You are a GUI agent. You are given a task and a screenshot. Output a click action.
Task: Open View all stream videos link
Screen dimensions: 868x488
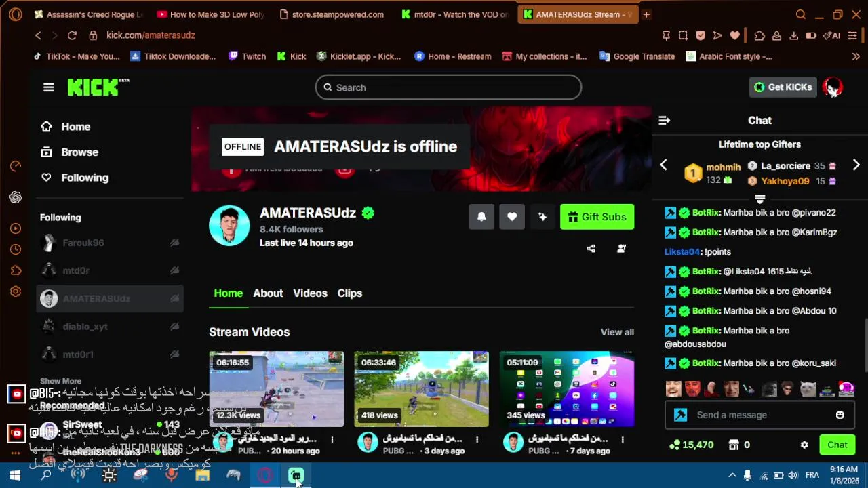tap(617, 332)
